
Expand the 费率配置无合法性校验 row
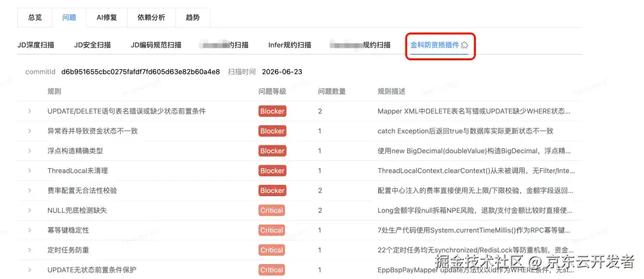[30, 190]
